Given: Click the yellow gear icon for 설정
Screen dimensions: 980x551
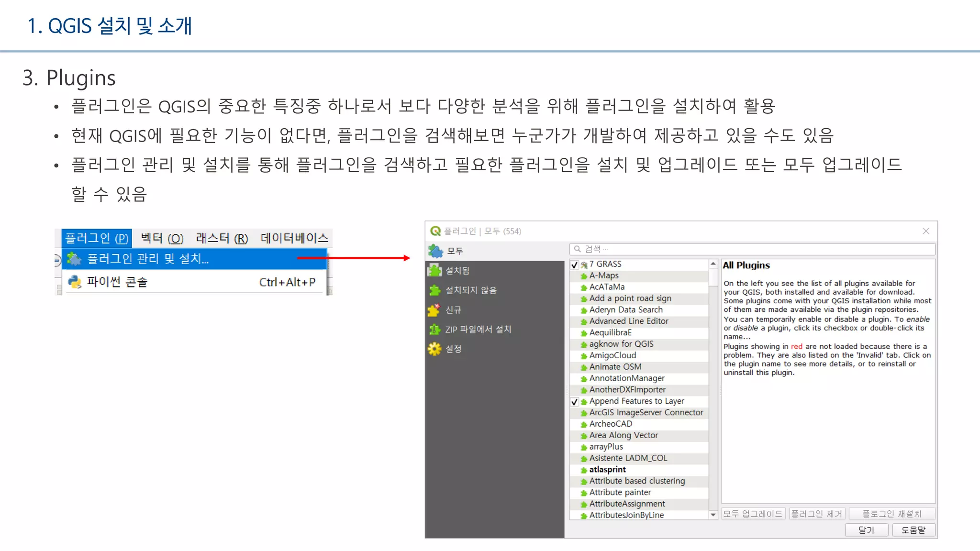Looking at the screenshot, I should point(434,349).
